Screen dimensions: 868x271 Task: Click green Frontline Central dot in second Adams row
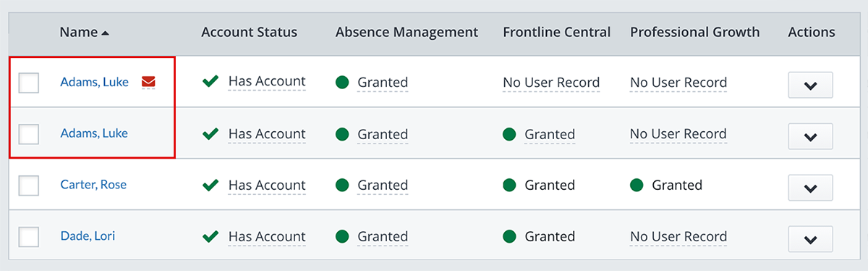[x=509, y=134]
